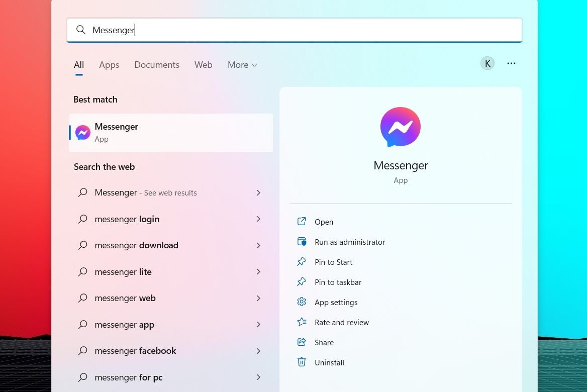Expand arrow next to messenger web
Screen dimensions: 587x392
[x=258, y=298]
